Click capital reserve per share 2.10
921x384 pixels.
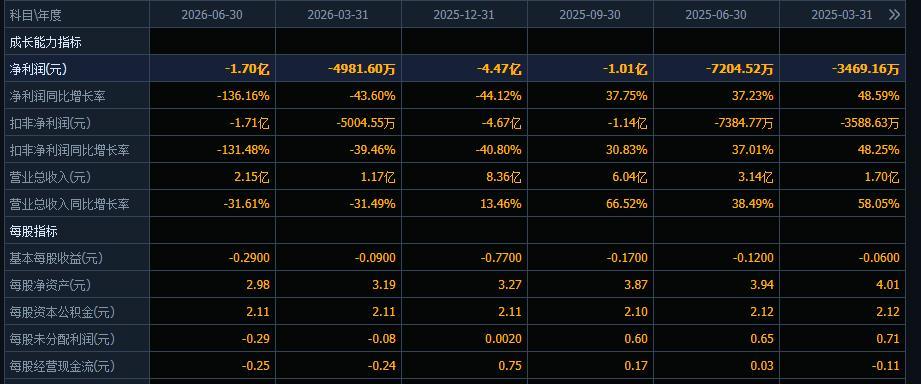coord(637,312)
